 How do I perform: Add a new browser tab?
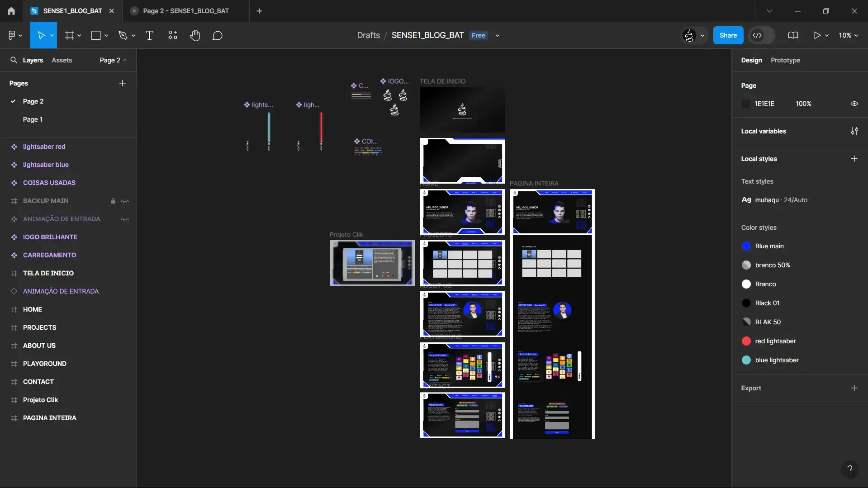[x=259, y=11]
